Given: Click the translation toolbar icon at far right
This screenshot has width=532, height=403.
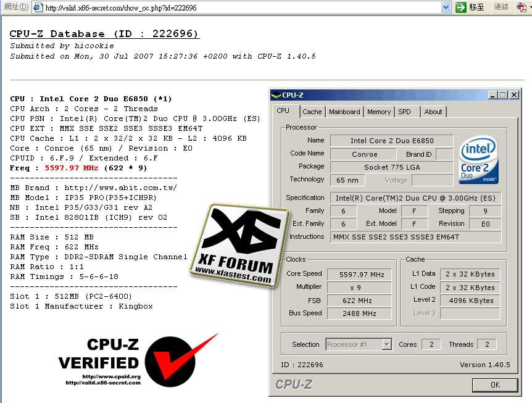Looking at the screenshot, I should [522, 7].
